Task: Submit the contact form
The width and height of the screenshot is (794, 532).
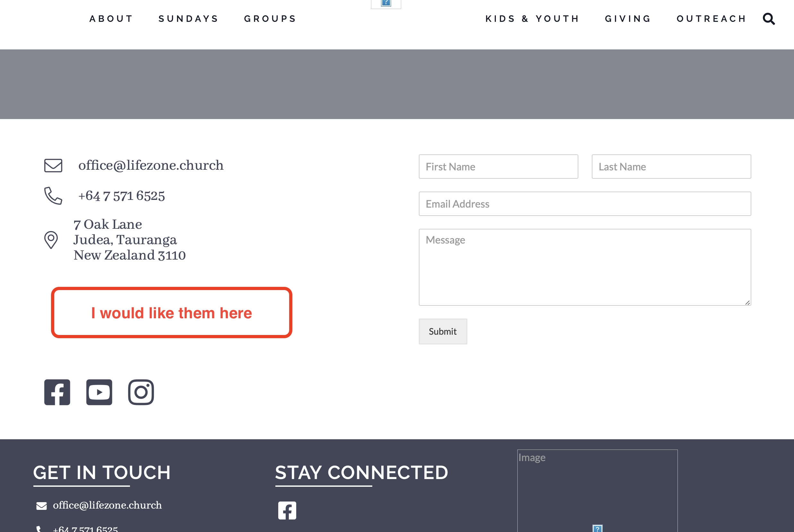Action: click(443, 331)
